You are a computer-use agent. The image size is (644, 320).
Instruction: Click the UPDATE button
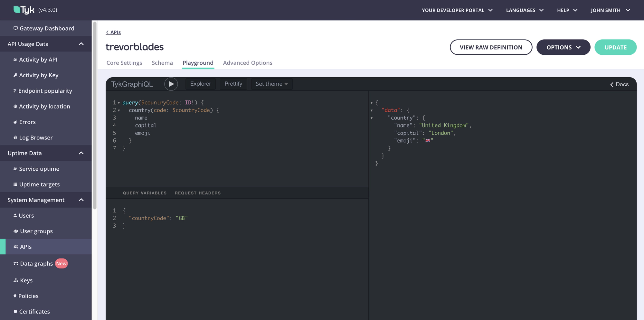point(615,47)
